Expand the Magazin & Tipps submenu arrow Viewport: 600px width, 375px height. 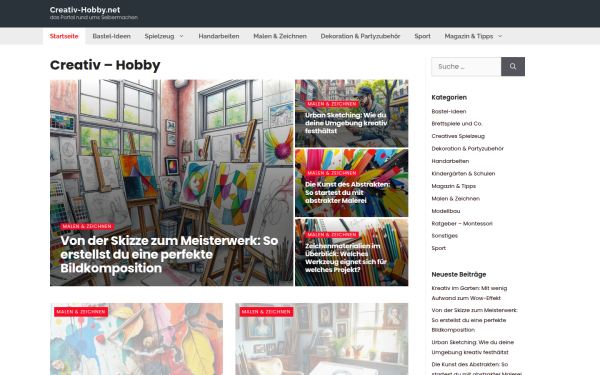(500, 36)
